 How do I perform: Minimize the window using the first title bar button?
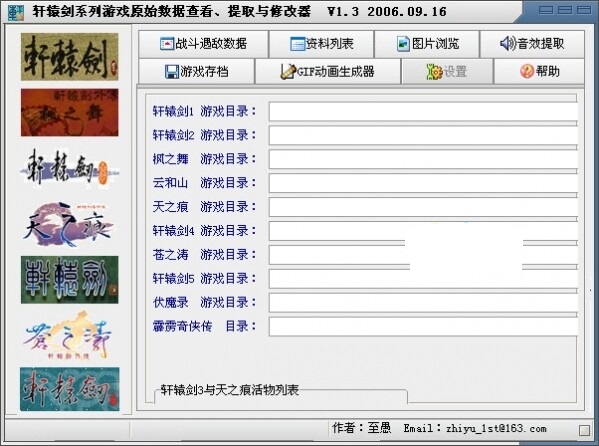[546, 10]
